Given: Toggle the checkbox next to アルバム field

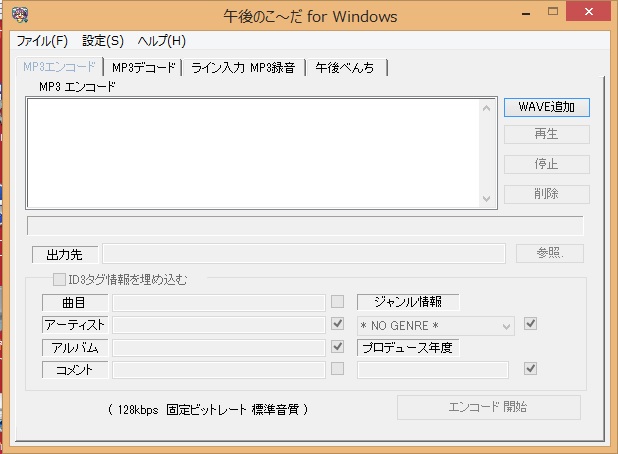Looking at the screenshot, I should (x=338, y=347).
